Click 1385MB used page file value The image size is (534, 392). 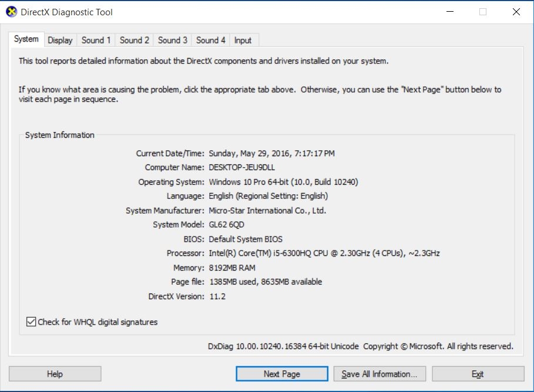pos(266,282)
